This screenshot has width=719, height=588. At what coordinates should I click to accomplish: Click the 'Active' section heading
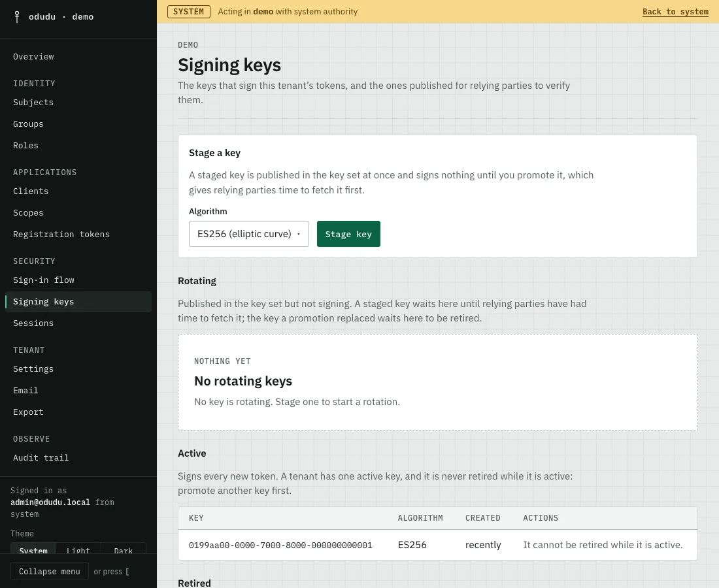[192, 453]
